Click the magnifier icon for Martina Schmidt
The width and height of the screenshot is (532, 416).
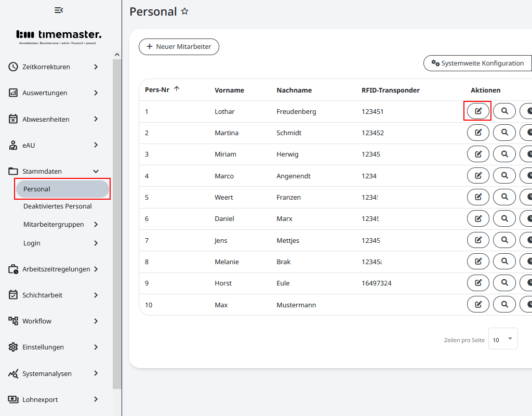coord(504,133)
